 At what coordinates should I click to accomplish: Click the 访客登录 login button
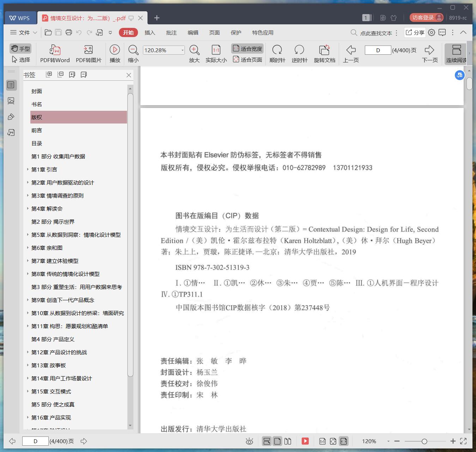pos(426,17)
